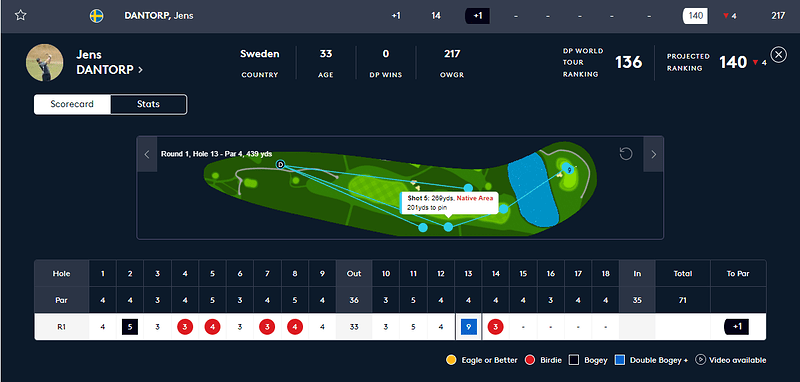This screenshot has height=382, width=800.
Task: Select the shot 5 landing marker
Action: pyautogui.click(x=448, y=227)
